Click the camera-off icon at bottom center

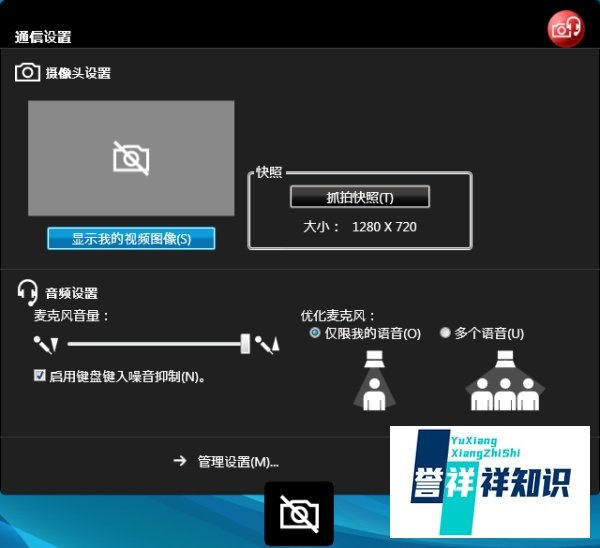[x=299, y=514]
